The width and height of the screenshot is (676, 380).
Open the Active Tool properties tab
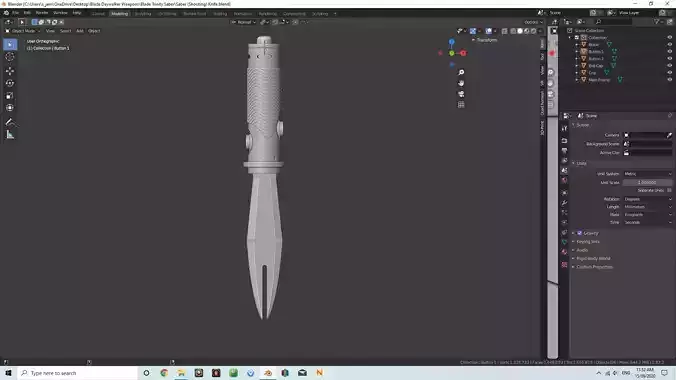click(564, 129)
